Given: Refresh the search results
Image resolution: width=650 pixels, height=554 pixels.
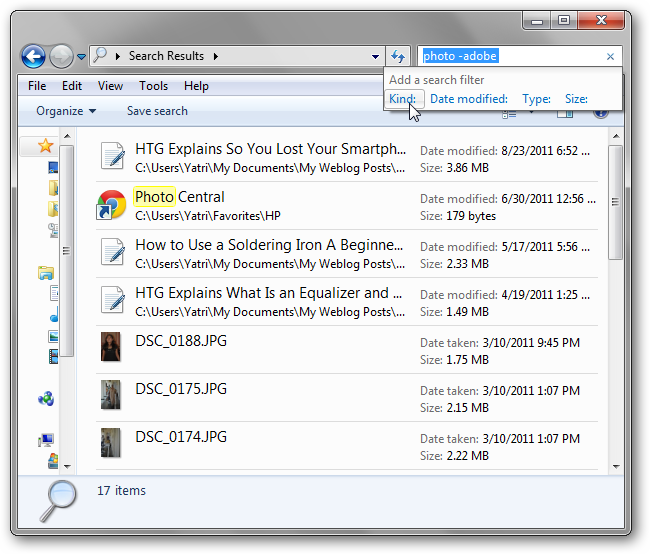Looking at the screenshot, I should pyautogui.click(x=398, y=56).
